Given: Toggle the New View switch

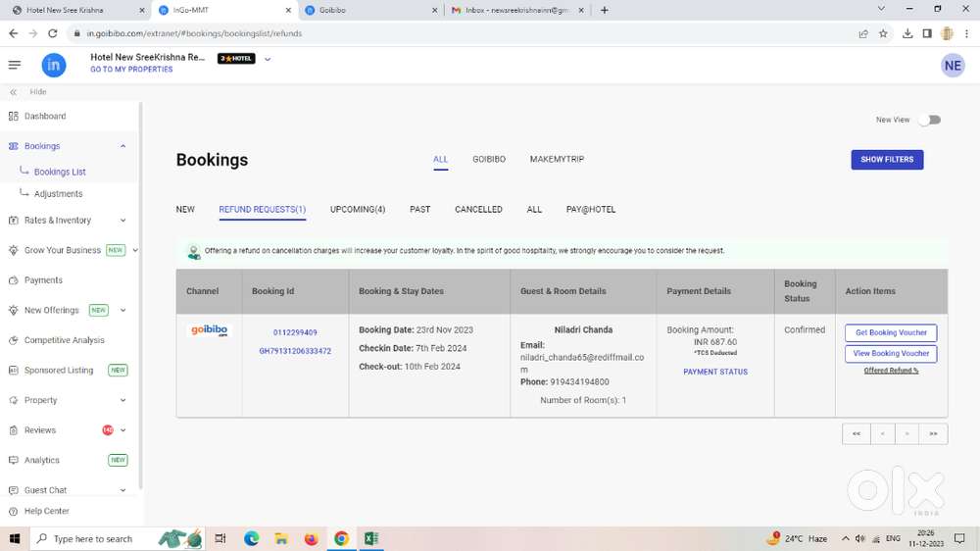Looking at the screenshot, I should 930,120.
